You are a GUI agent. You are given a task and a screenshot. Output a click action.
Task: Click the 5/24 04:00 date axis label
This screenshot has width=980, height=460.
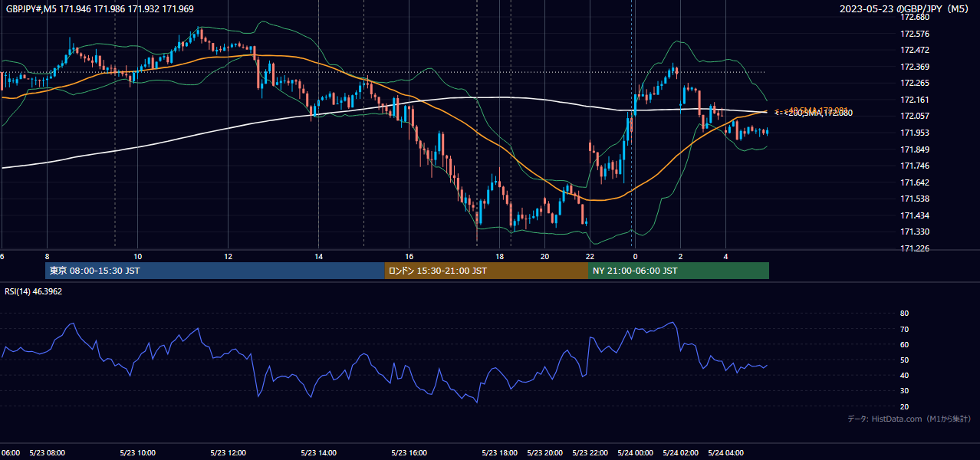[725, 452]
